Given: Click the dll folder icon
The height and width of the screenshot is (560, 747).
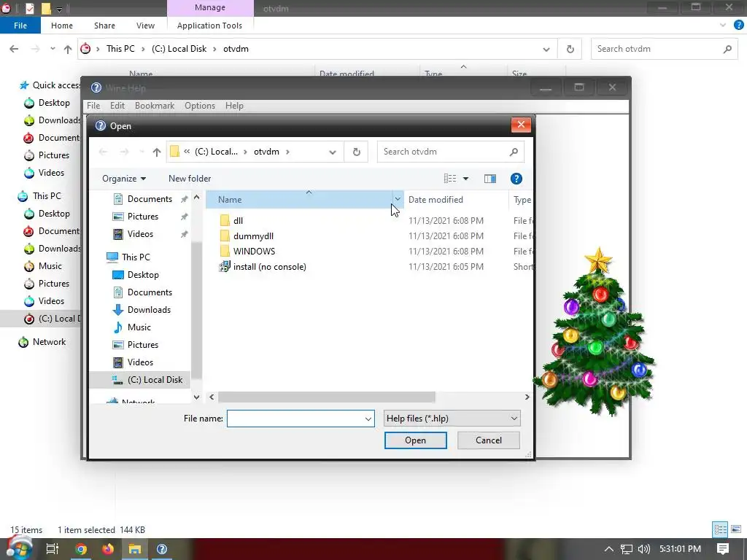Looking at the screenshot, I should (x=225, y=220).
